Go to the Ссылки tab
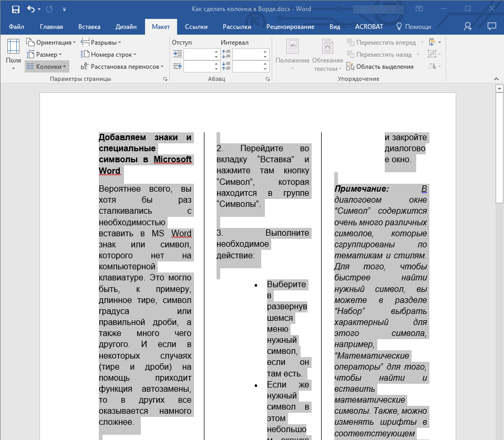 click(x=196, y=27)
